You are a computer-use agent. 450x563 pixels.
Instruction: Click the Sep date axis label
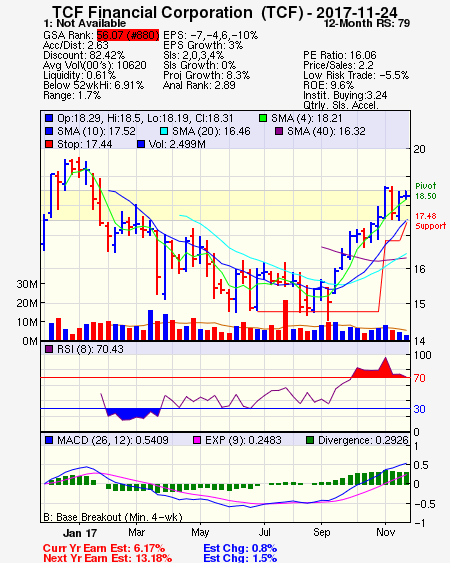(x=321, y=532)
